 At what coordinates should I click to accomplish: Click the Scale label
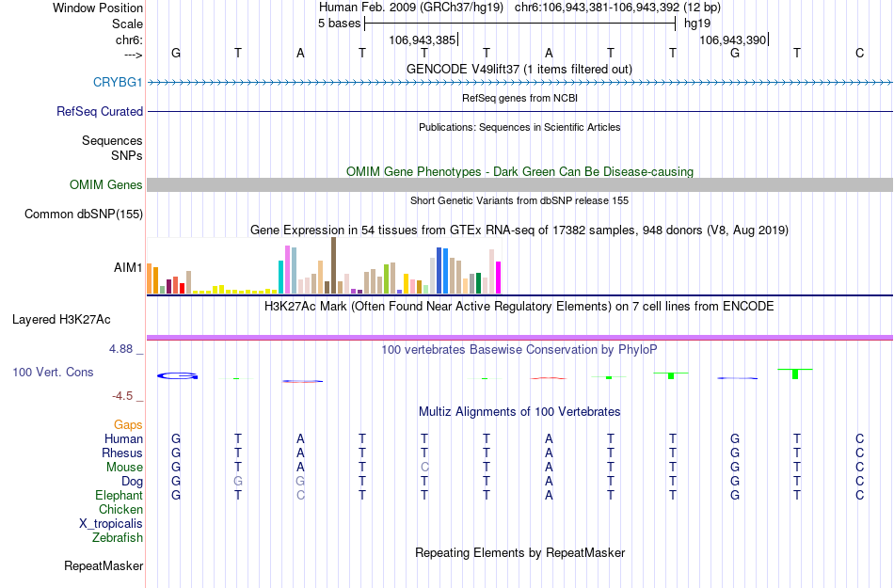point(127,24)
